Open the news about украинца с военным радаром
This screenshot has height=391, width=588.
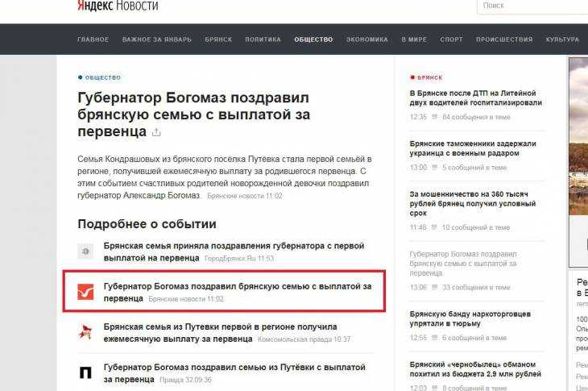pos(473,148)
